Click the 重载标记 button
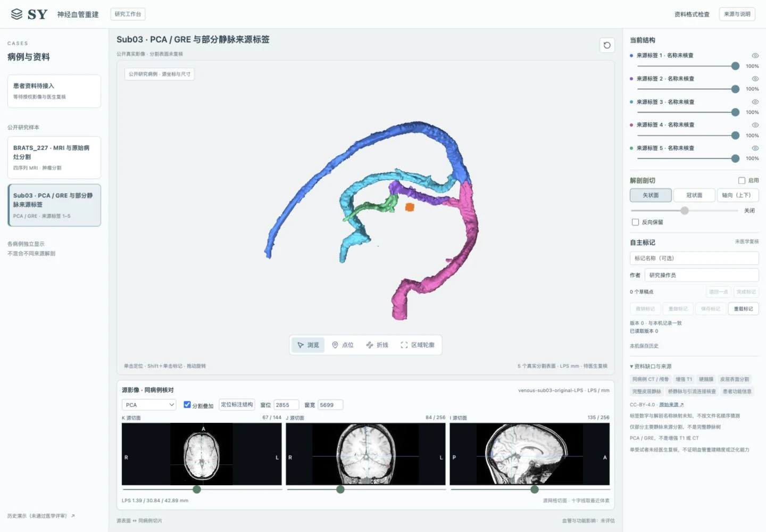Viewport: 766px width, 532px height. [743, 309]
